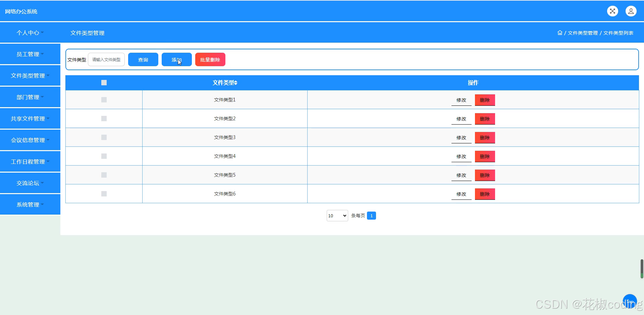This screenshot has height=315, width=644.
Task: Click the 操作 column header
Action: [473, 83]
